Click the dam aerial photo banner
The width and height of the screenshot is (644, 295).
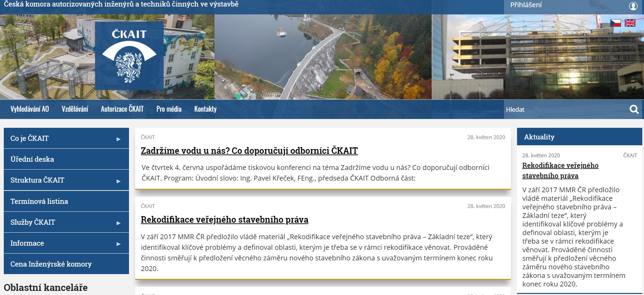[x=323, y=57]
